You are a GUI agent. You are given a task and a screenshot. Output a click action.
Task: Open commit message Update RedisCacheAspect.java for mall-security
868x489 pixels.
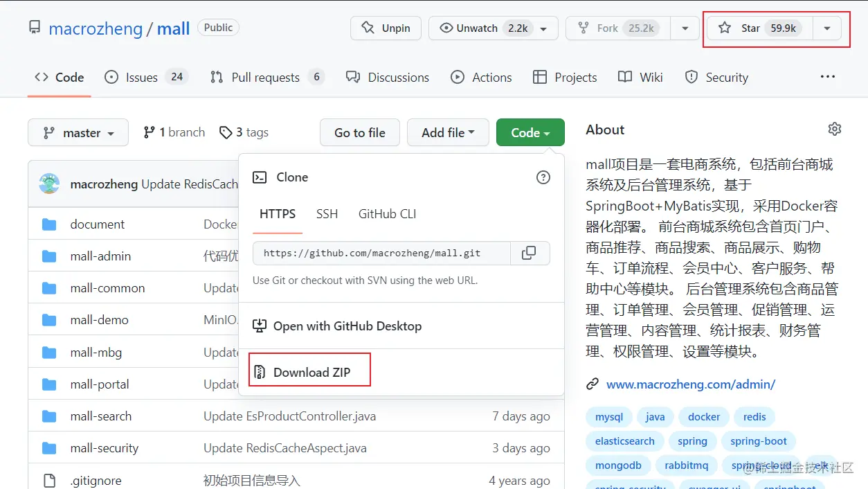(285, 448)
